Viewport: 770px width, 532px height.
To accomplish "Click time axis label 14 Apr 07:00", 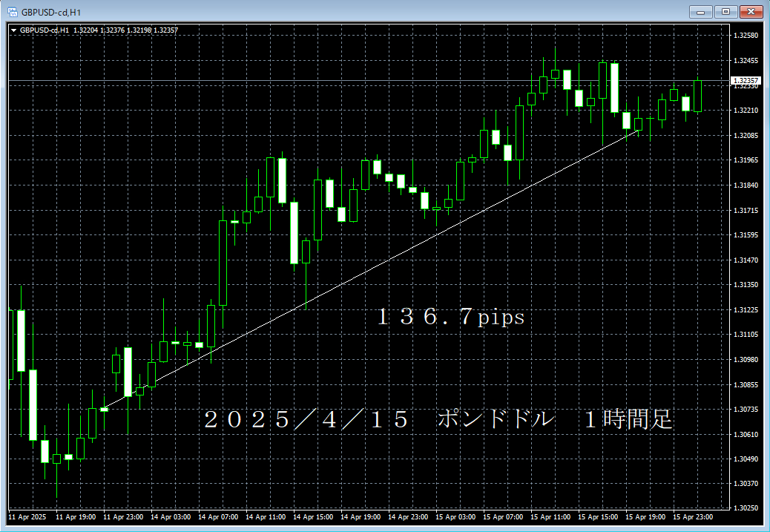I will (x=218, y=516).
